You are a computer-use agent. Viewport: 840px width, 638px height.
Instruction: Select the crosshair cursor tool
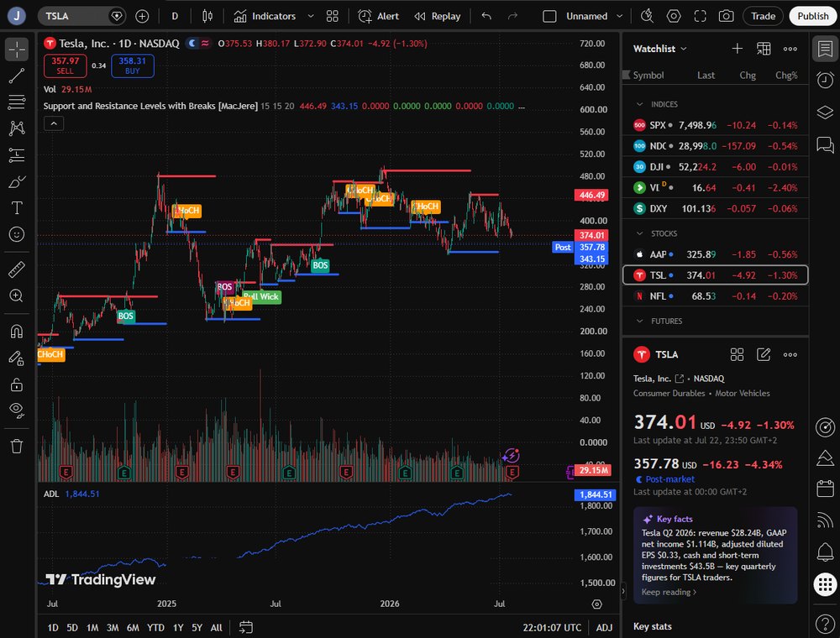pyautogui.click(x=17, y=50)
